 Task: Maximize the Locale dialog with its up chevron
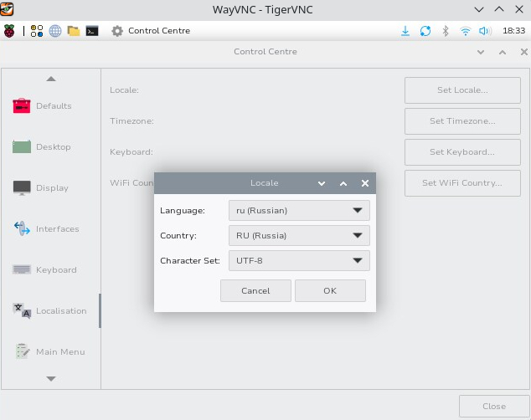pyautogui.click(x=343, y=183)
